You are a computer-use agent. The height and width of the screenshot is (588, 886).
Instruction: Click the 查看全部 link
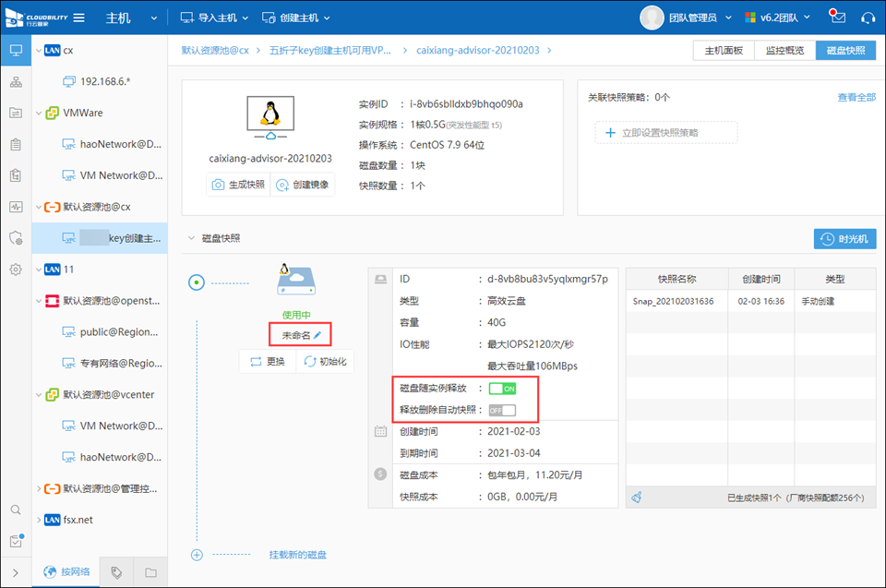856,97
